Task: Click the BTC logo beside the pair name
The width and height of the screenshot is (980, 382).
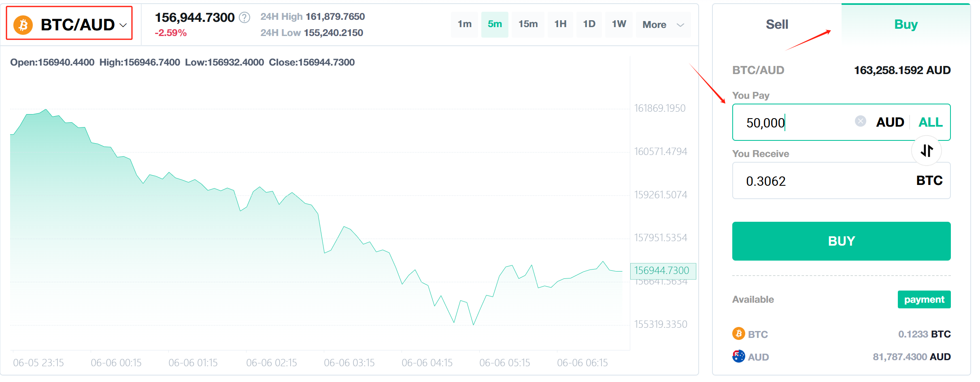Action: (x=23, y=25)
